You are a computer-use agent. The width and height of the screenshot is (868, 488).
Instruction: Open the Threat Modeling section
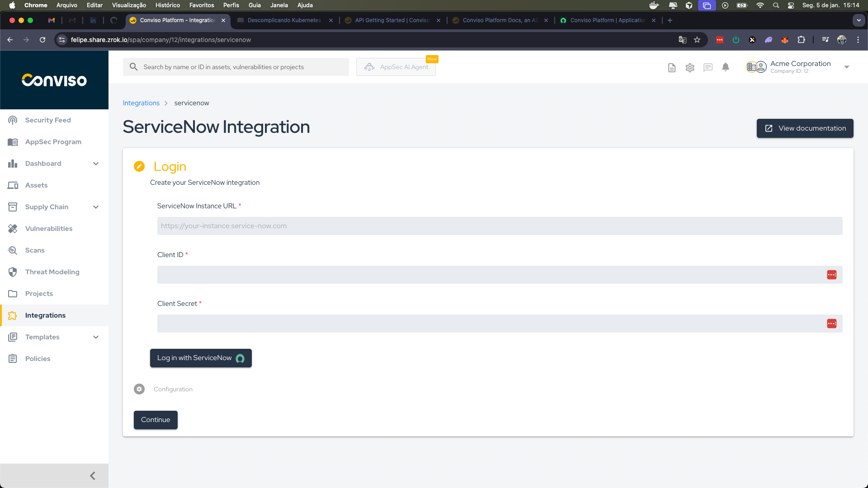tap(52, 272)
